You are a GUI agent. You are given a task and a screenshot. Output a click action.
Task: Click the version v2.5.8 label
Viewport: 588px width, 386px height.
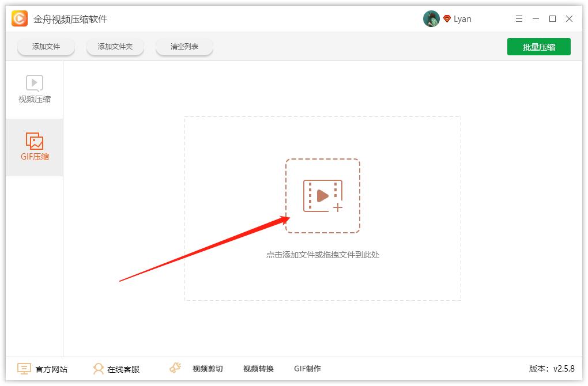(552, 369)
